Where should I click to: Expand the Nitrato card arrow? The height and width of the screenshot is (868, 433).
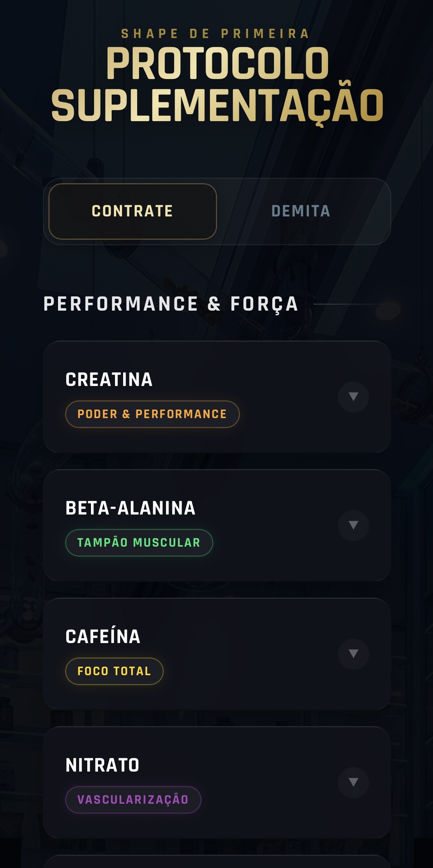tap(353, 782)
